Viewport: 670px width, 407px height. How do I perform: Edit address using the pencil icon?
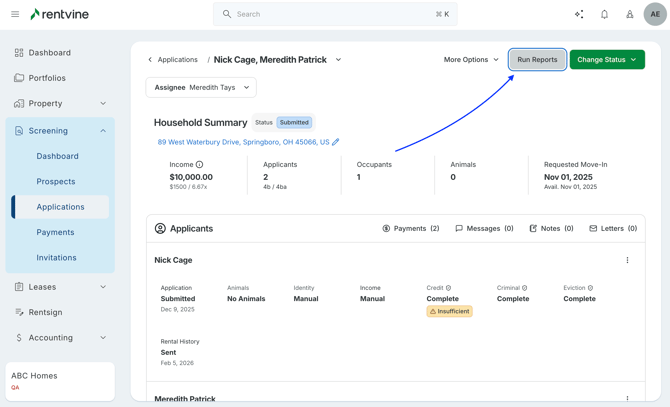[336, 142]
